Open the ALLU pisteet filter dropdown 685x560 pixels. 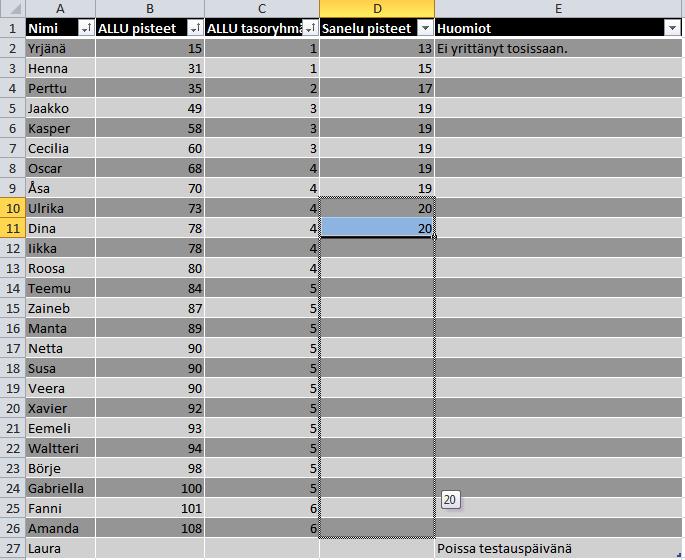195,28
